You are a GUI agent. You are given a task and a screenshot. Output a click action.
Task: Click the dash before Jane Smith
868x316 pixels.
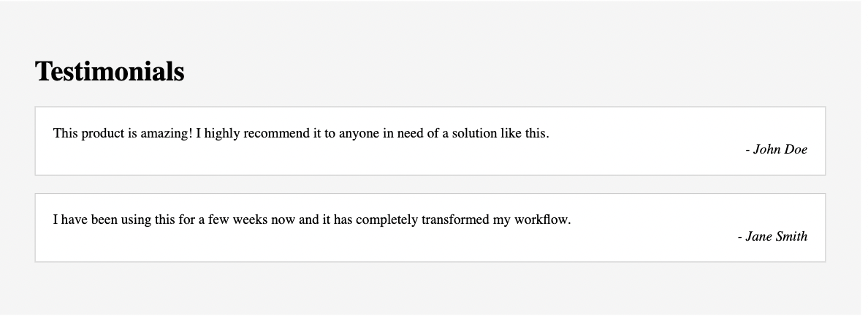(740, 237)
